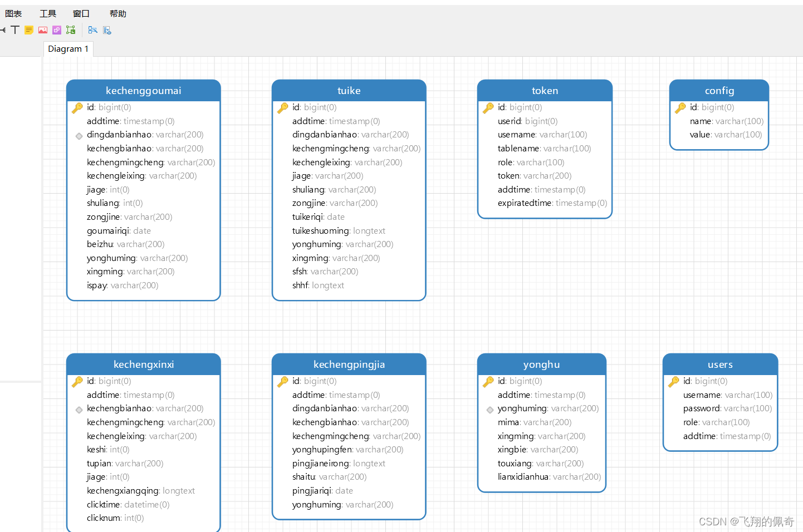Select the users table header
Image resolution: width=803 pixels, height=532 pixels.
pos(720,364)
